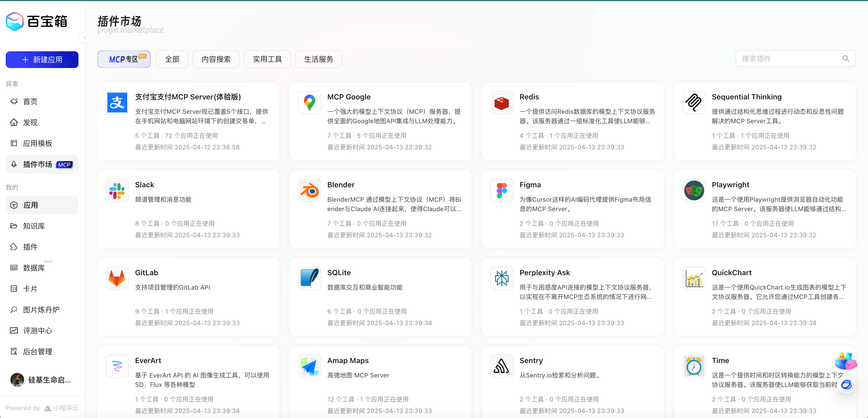Image resolution: width=868 pixels, height=418 pixels.
Task: Click the 新建应用 button
Action: click(x=42, y=59)
